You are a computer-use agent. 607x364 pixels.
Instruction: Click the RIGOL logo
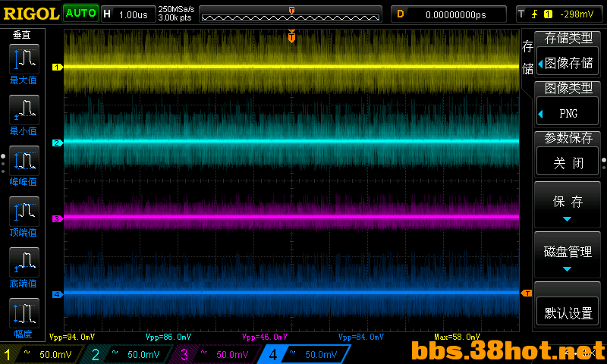[31, 14]
